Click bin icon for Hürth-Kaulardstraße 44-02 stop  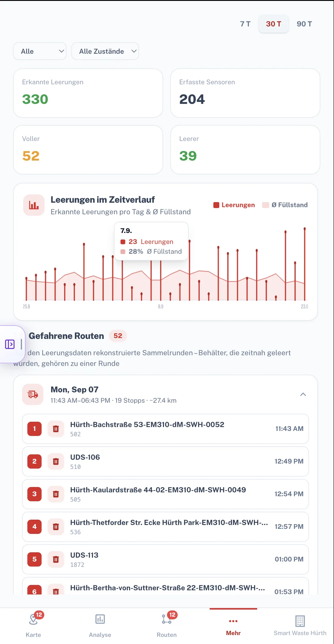point(56,494)
